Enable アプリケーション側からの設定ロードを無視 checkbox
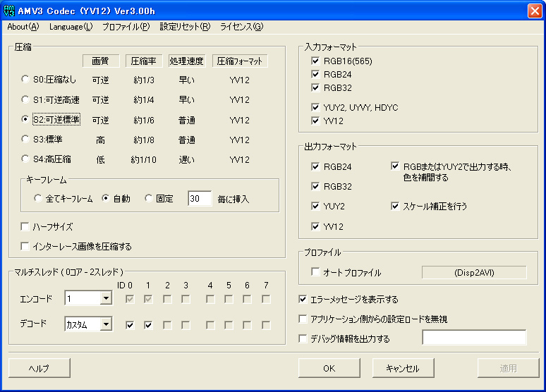 [303, 319]
